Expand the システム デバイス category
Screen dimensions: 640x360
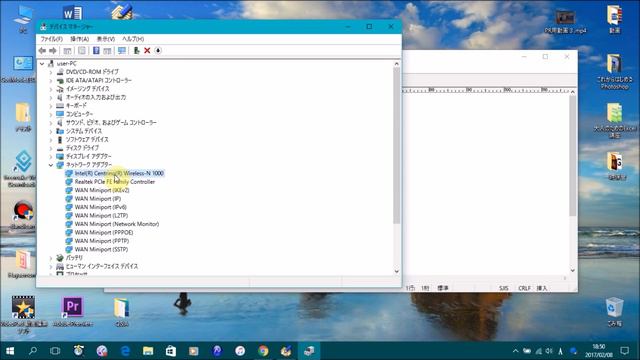click(51, 131)
